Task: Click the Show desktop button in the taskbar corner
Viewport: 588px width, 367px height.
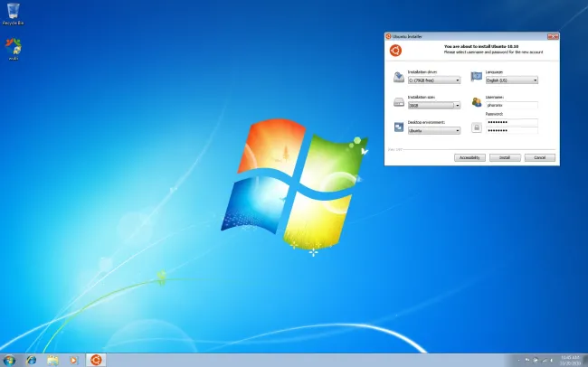Action: [x=585, y=361]
